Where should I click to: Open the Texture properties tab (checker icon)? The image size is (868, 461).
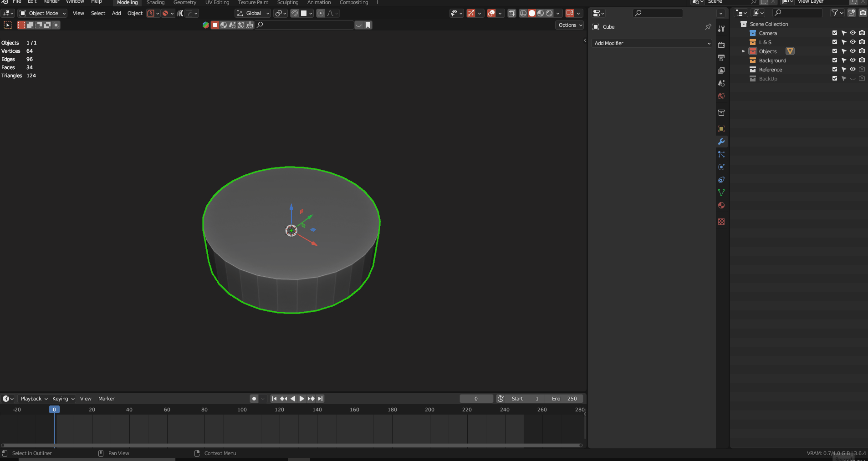721,222
